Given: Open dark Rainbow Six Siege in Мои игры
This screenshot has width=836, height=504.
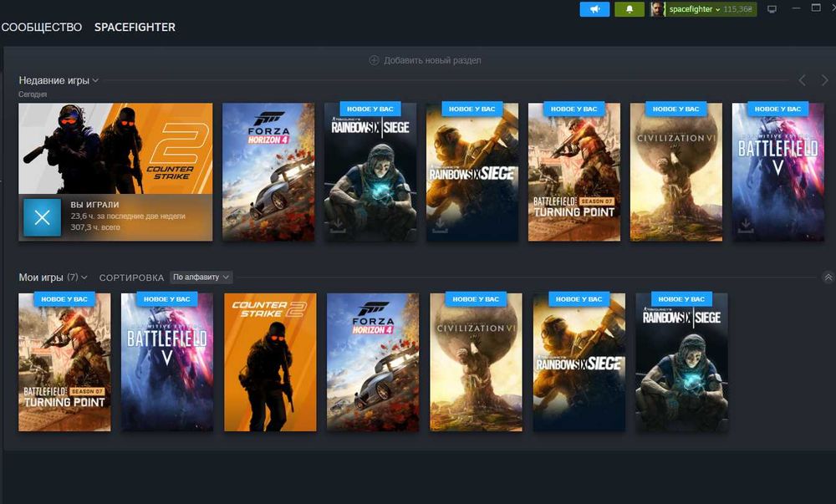Looking at the screenshot, I should pyautogui.click(x=681, y=362).
